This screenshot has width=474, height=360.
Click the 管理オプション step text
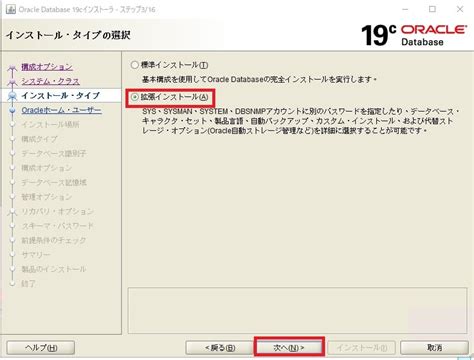tap(47, 197)
